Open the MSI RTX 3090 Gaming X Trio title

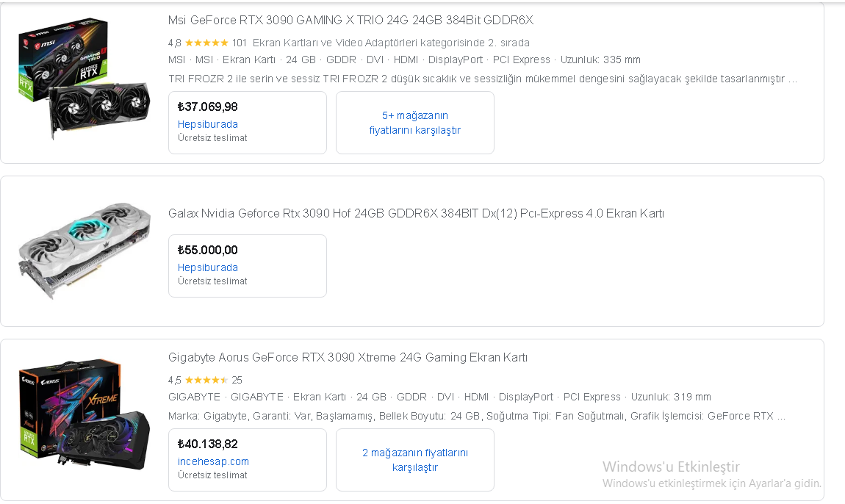[350, 21]
